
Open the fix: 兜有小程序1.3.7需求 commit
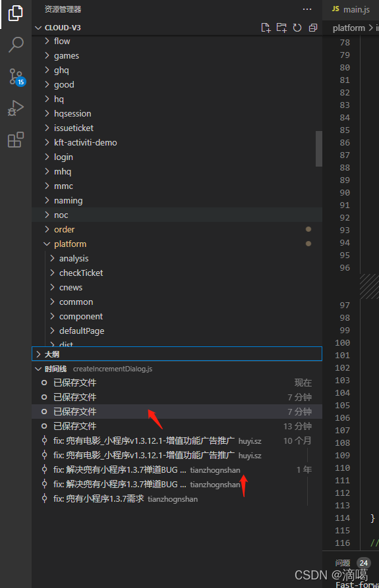(x=177, y=498)
